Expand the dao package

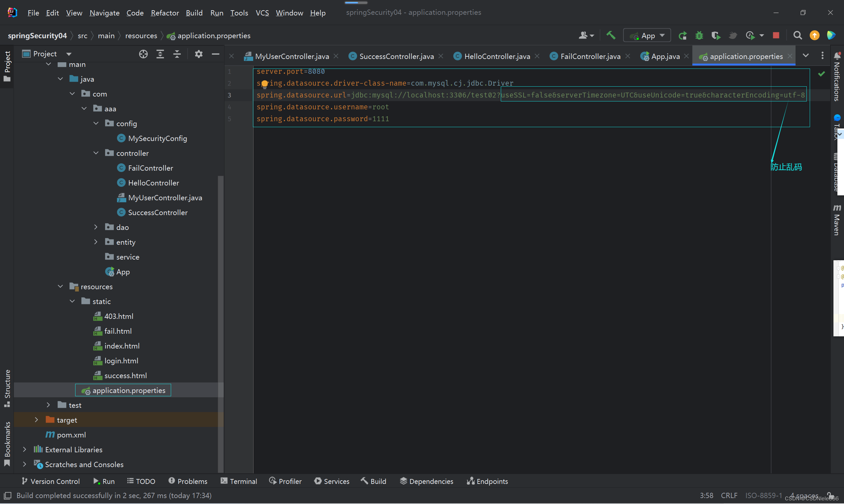tap(96, 227)
